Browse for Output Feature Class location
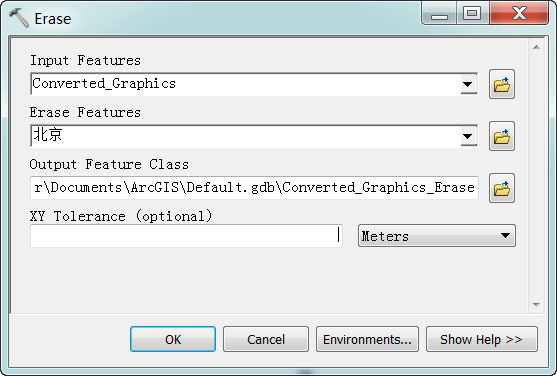 502,188
